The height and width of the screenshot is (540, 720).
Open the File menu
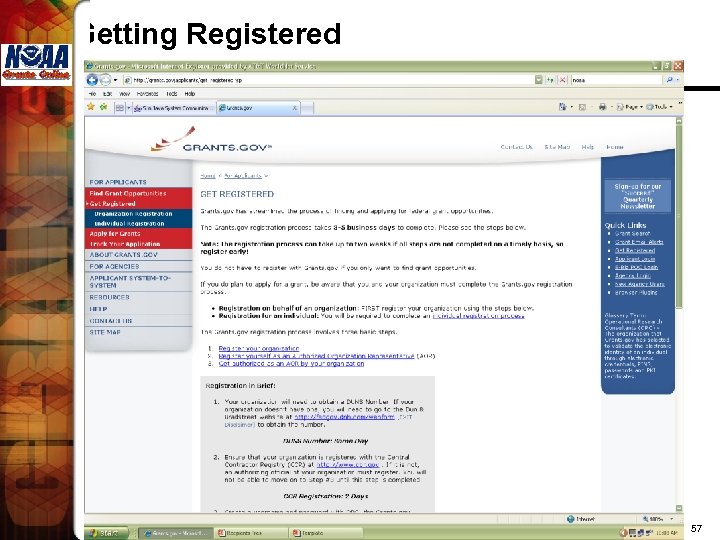point(92,94)
